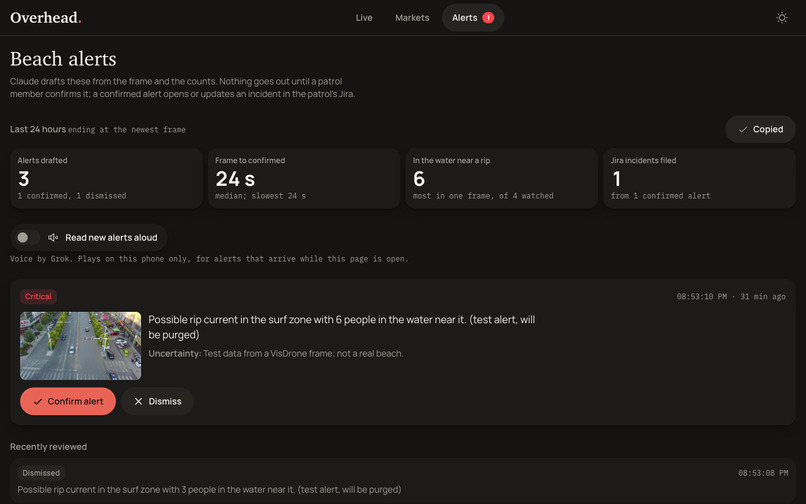
Task: Click the Recently reviewed heading
Action: [48, 446]
